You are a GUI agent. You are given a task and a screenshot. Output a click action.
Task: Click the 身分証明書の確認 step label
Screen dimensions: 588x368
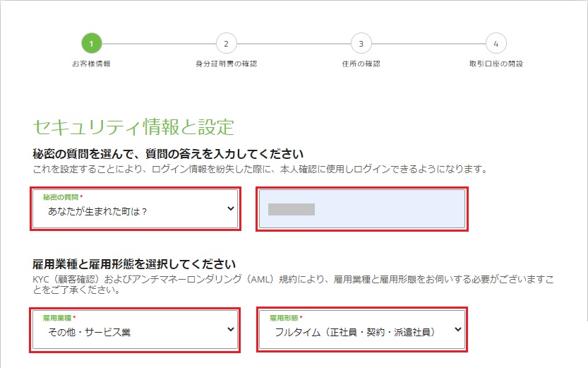point(226,64)
